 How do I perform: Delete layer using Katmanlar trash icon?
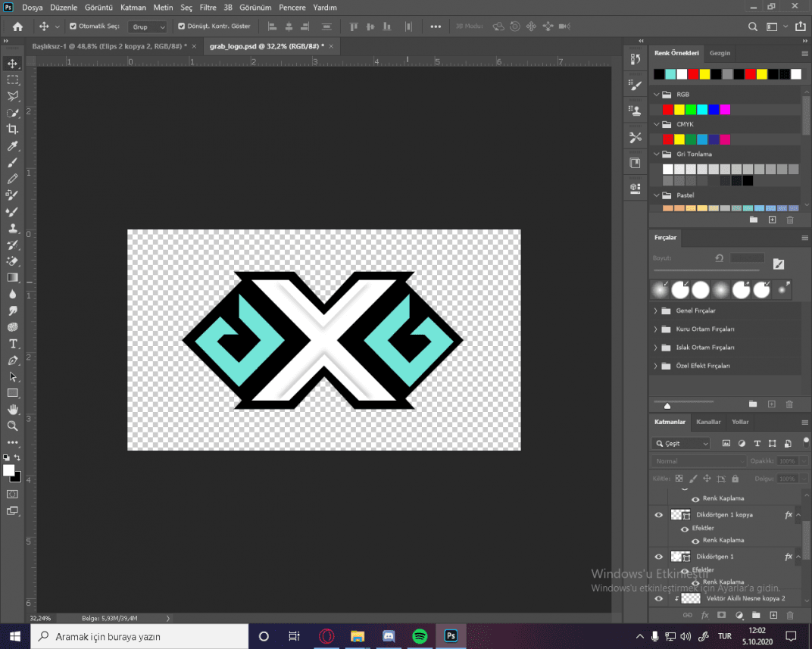click(x=790, y=615)
